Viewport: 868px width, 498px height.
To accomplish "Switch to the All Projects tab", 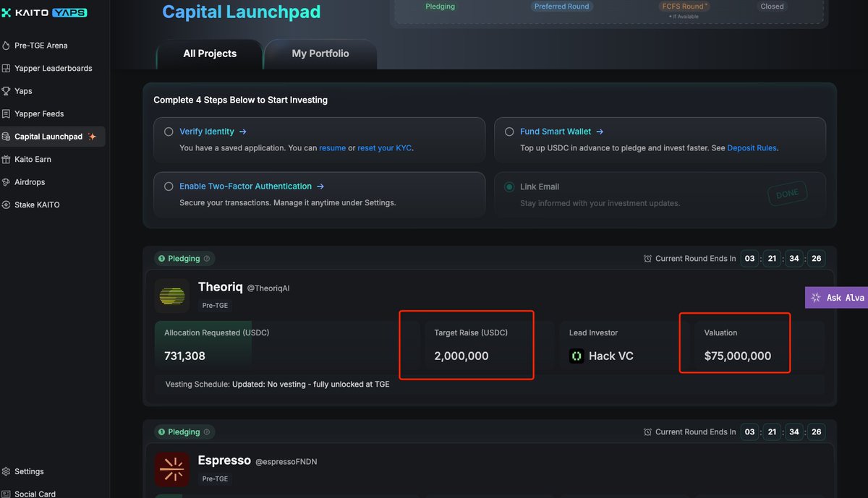I will click(x=210, y=53).
